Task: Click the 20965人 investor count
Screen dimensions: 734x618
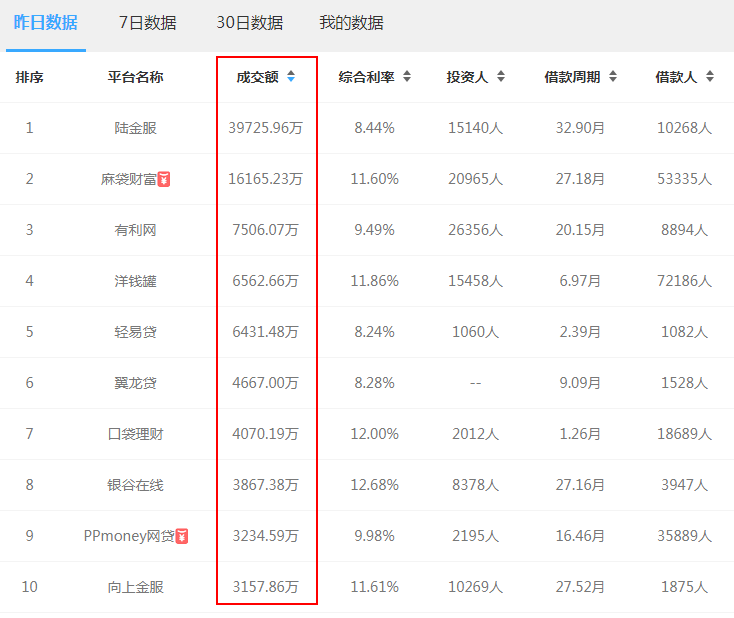Action: click(x=476, y=179)
